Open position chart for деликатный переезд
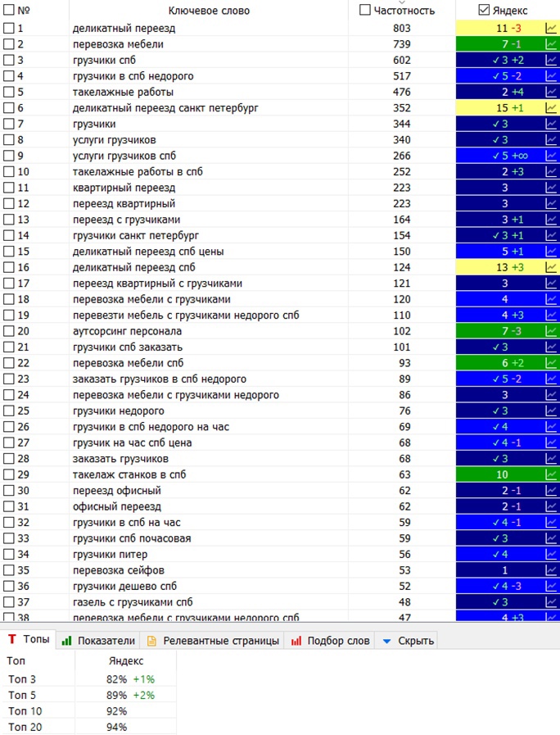 click(x=551, y=28)
